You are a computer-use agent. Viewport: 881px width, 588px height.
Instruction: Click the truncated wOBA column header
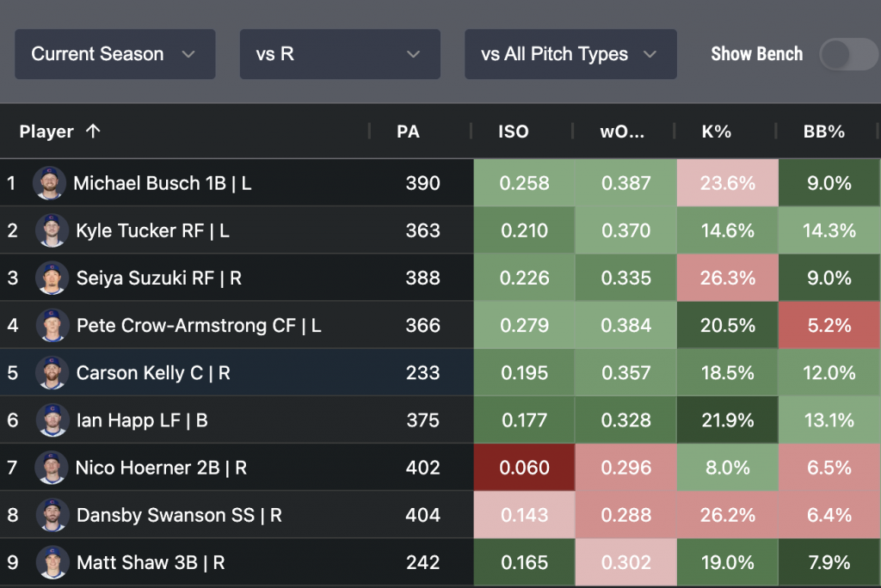(622, 132)
